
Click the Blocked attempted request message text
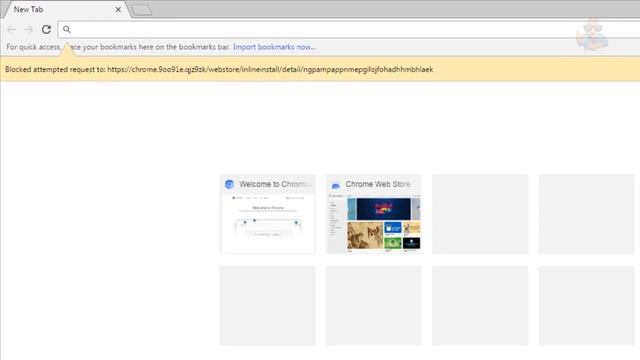[219, 69]
